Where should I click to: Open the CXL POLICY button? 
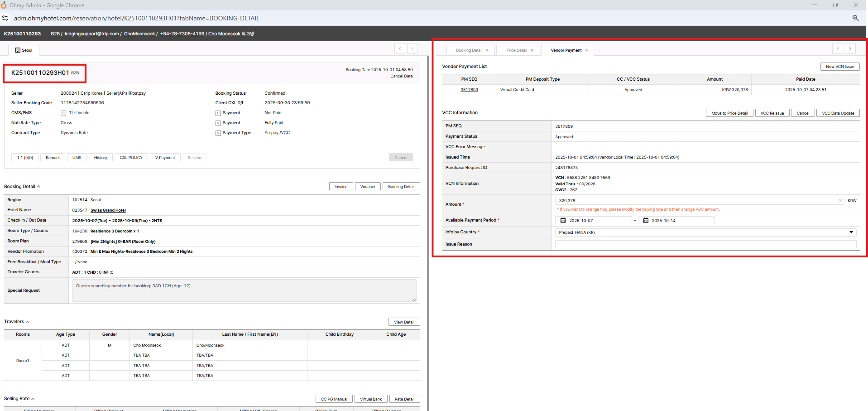pyautogui.click(x=131, y=158)
